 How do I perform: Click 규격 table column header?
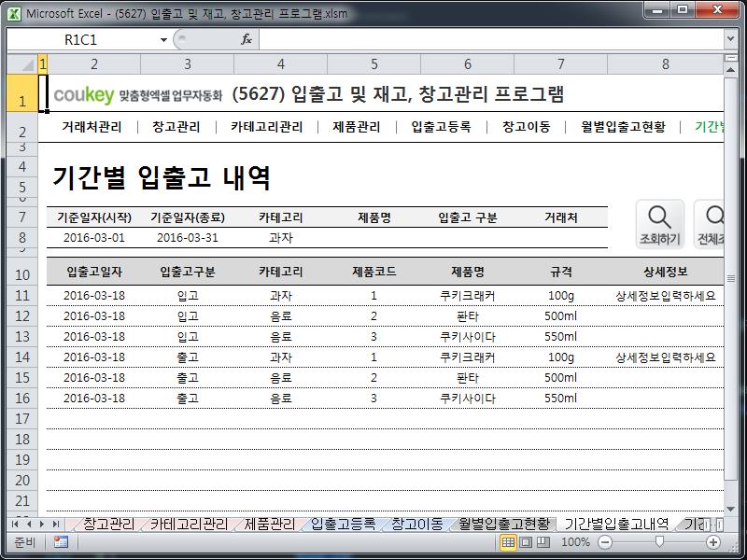(561, 272)
